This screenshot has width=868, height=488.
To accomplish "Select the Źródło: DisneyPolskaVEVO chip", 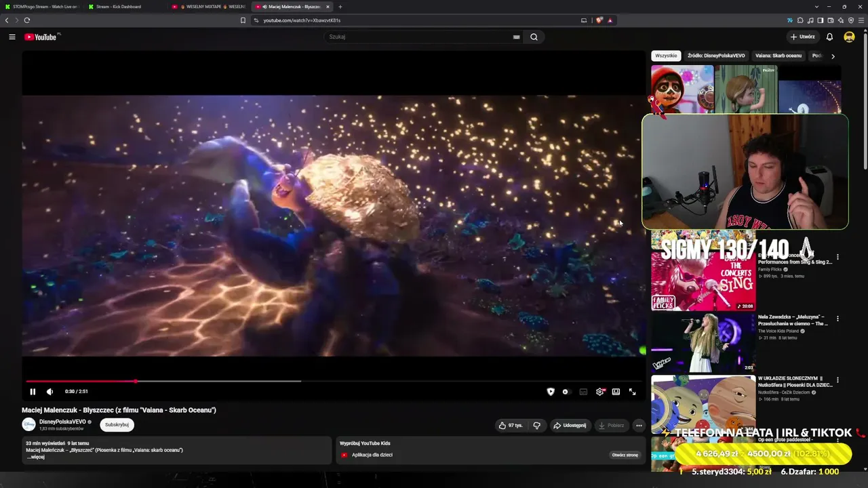I will click(x=716, y=56).
